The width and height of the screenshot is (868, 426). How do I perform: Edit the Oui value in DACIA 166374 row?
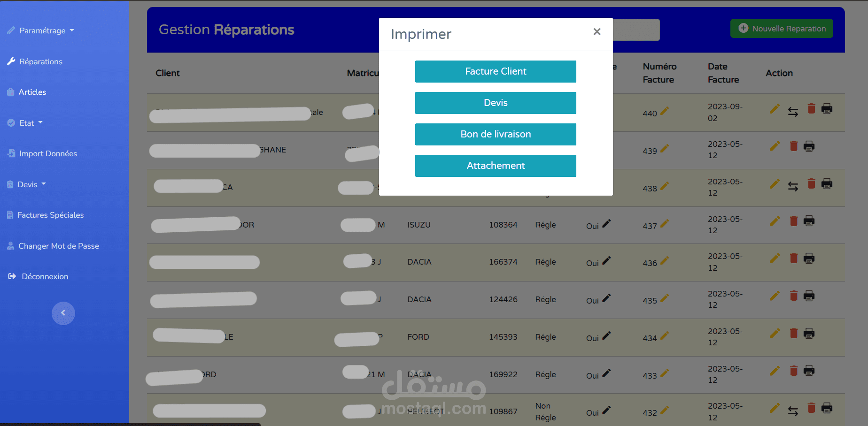pos(606,261)
